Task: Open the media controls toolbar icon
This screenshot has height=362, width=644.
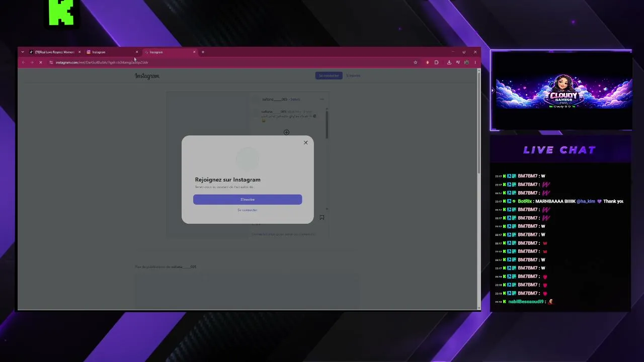Action: pos(458,62)
